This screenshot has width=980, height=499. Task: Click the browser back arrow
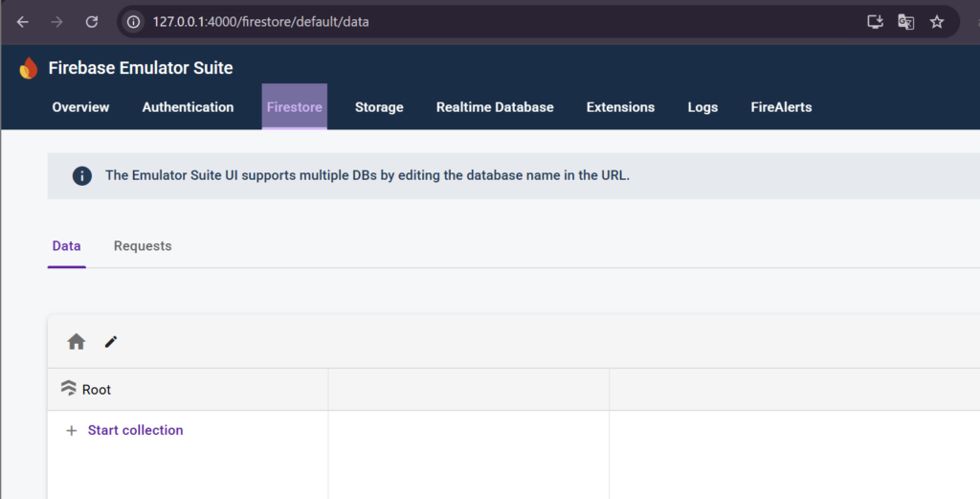(x=23, y=21)
